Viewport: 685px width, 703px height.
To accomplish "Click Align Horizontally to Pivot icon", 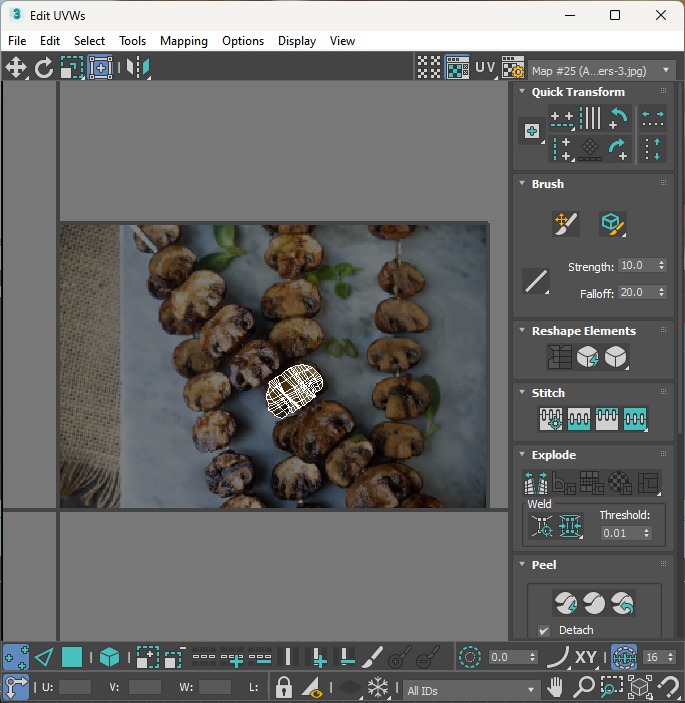I will click(x=562, y=119).
